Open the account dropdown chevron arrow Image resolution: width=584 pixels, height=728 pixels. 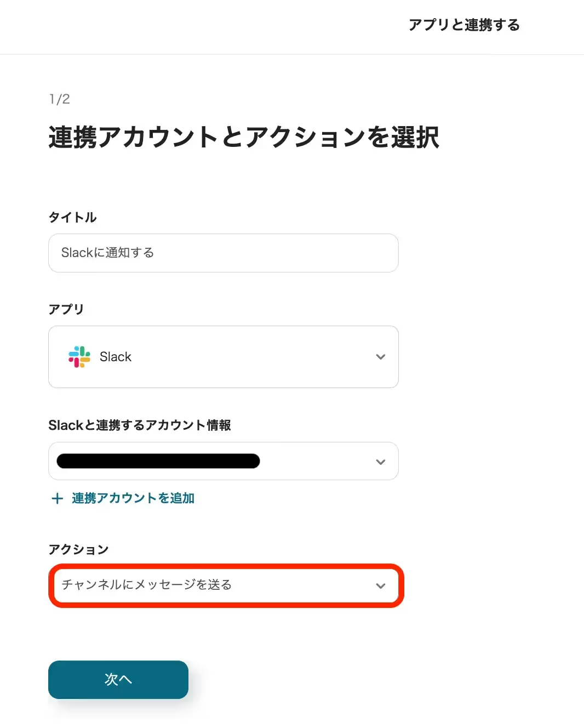pyautogui.click(x=380, y=462)
